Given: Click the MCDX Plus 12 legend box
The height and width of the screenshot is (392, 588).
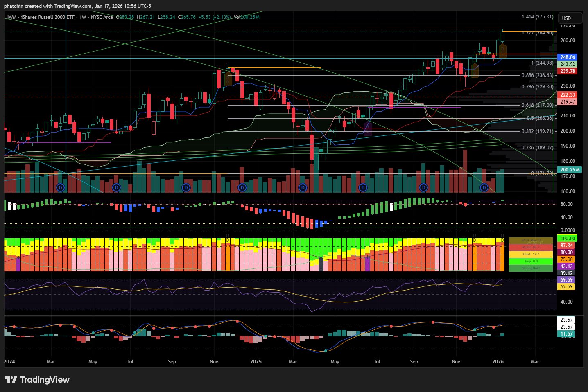Looking at the screenshot, I should point(531,241).
